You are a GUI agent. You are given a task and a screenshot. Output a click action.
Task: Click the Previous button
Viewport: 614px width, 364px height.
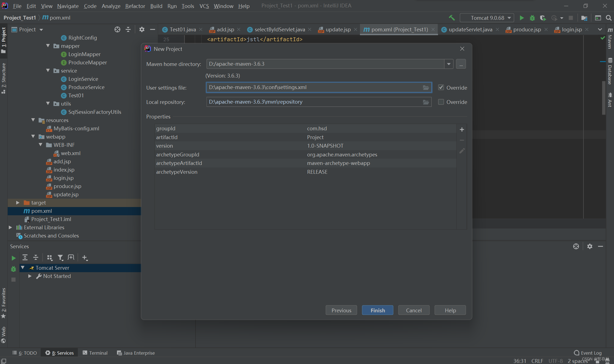[x=341, y=310]
